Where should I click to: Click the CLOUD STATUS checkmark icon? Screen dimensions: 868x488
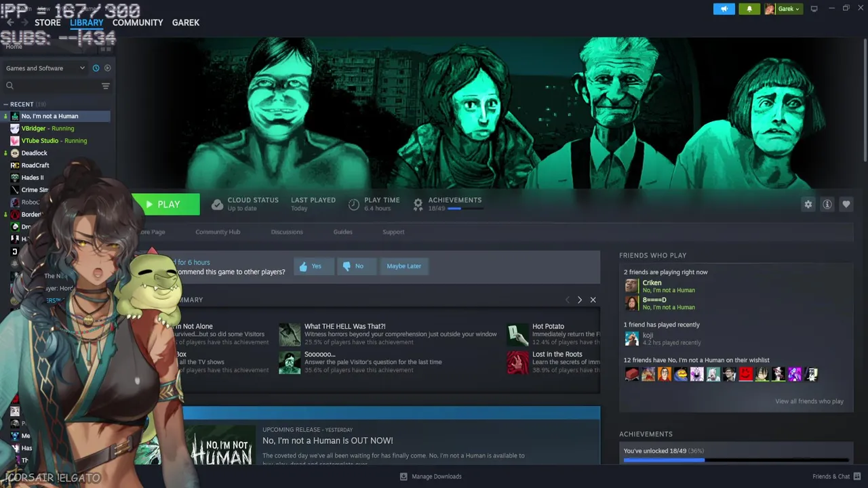point(217,204)
